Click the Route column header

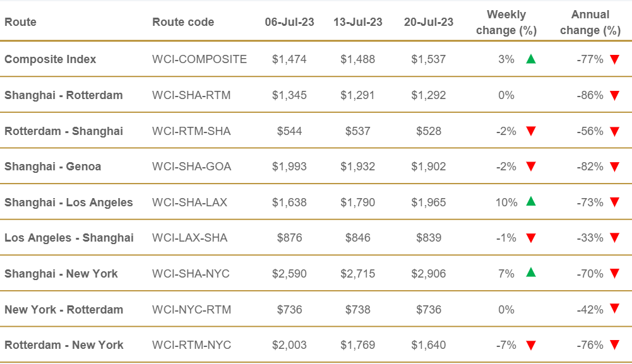click(x=20, y=22)
